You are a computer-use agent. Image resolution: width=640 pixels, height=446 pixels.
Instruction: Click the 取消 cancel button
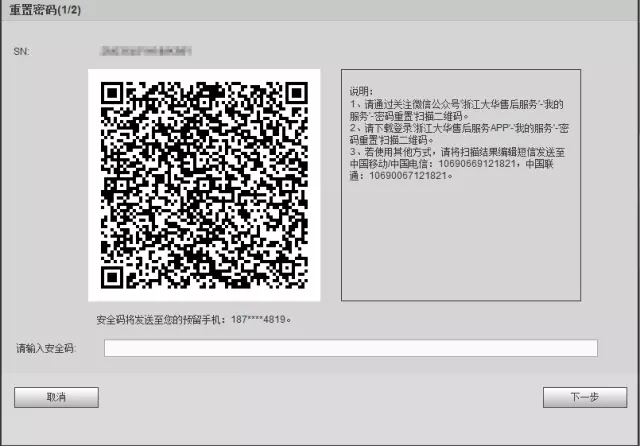(x=56, y=397)
